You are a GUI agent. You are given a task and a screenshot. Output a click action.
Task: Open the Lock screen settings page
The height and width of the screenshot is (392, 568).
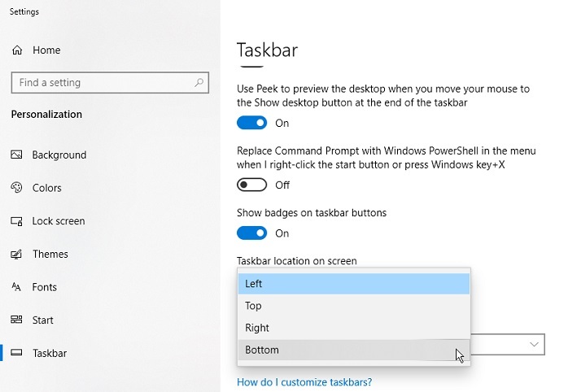[x=59, y=220]
